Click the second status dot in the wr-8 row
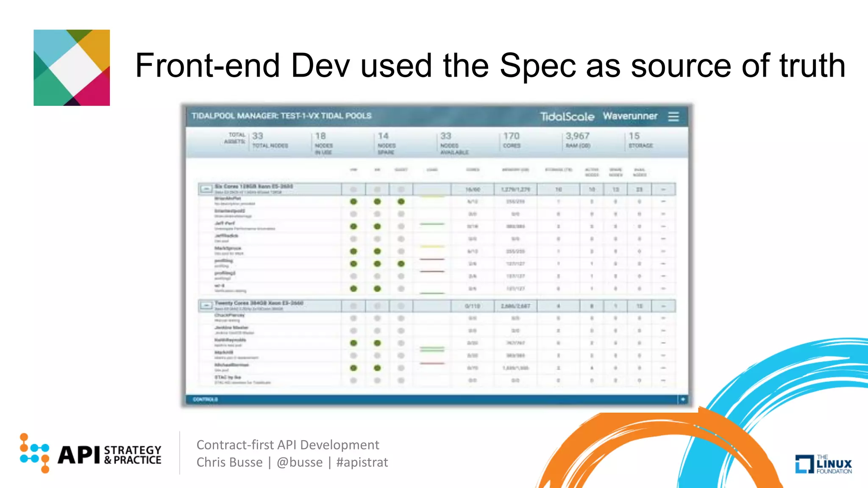The height and width of the screenshot is (488, 868). [x=377, y=289]
